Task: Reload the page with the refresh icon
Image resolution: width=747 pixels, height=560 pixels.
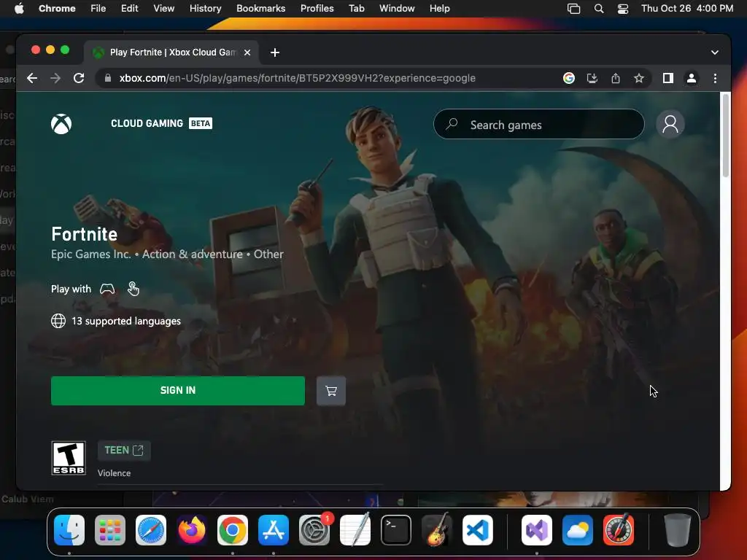Action: pos(79,78)
